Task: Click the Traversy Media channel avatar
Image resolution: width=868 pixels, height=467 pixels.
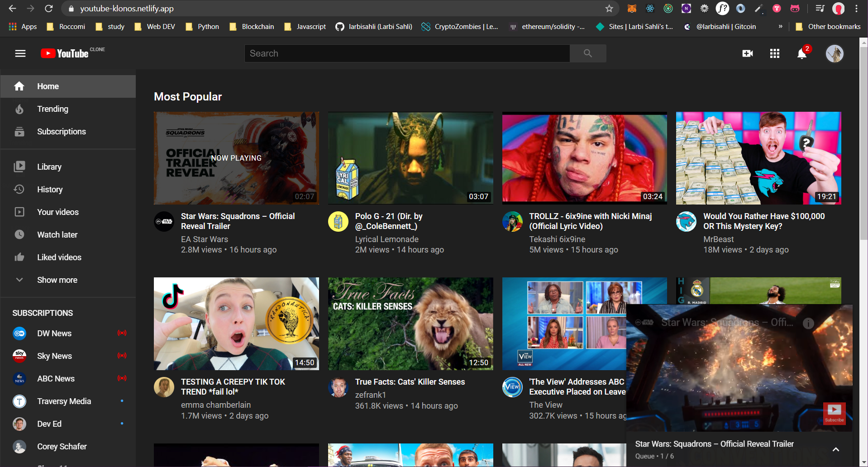Action: point(19,401)
